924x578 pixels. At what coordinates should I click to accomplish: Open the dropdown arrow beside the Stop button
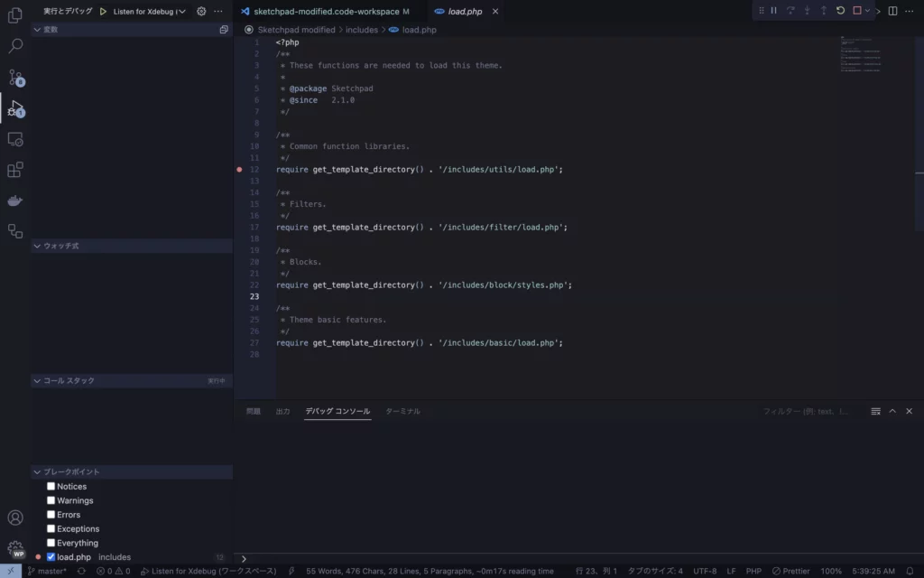867,11
